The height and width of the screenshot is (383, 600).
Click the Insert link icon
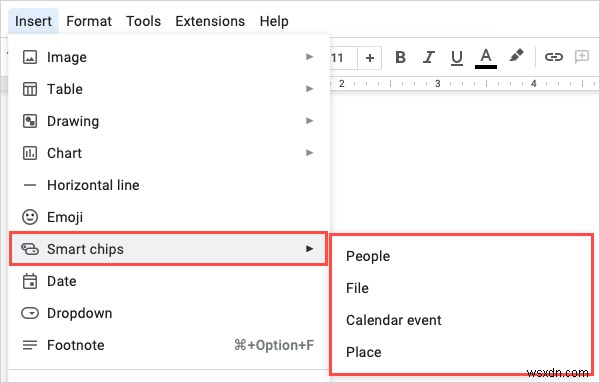(553, 57)
